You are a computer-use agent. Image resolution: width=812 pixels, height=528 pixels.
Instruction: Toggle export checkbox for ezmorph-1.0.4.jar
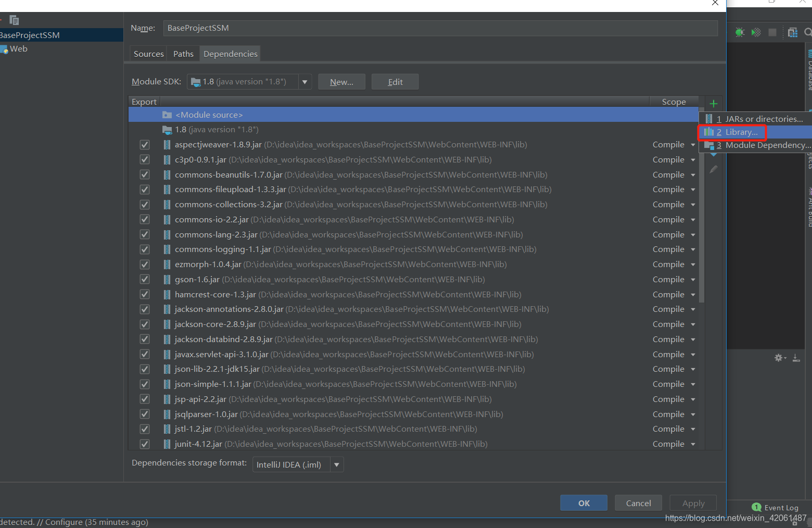pyautogui.click(x=145, y=265)
